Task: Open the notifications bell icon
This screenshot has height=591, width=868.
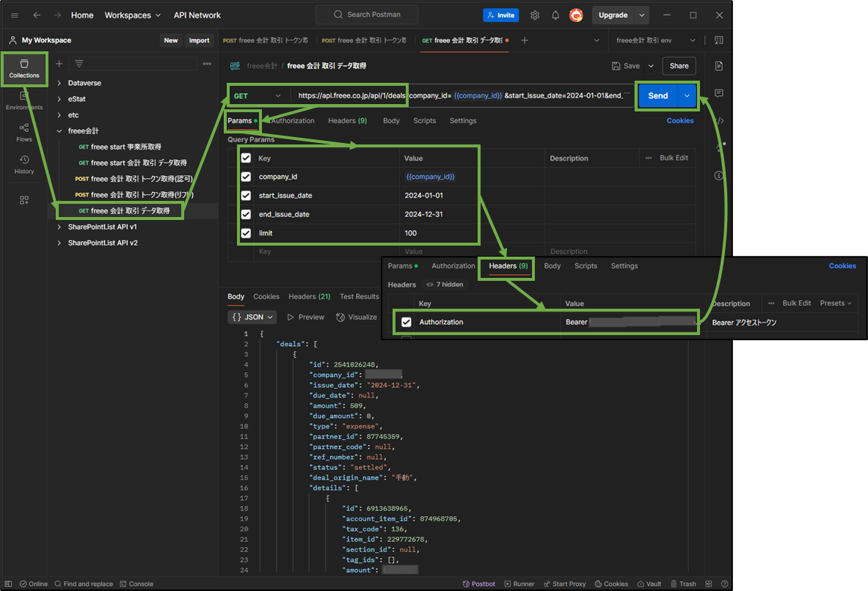Action: click(x=555, y=15)
